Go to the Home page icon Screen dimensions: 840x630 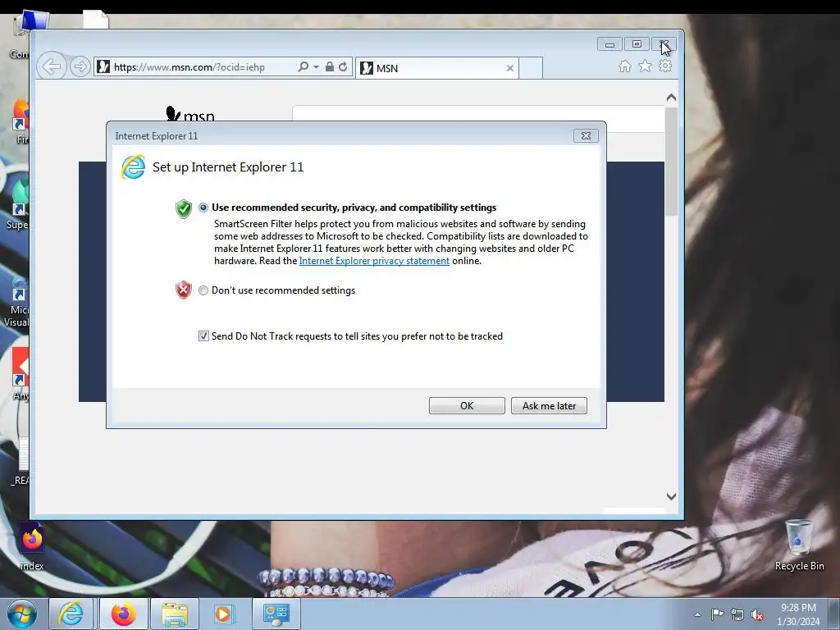(624, 66)
